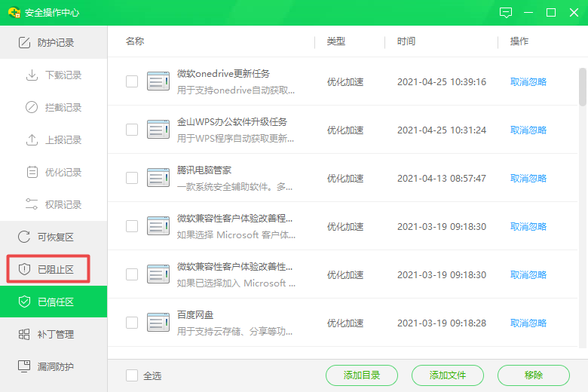Check the 微软onedrive更新任务 checkbox
This screenshot has height=392, width=588.
pos(132,81)
